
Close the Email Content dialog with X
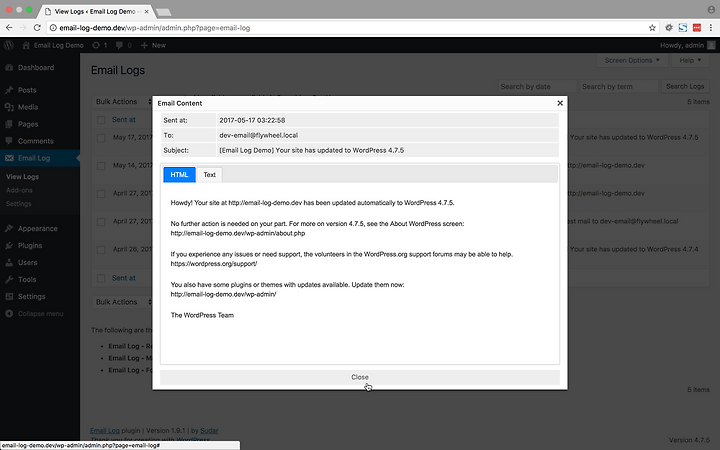[560, 103]
